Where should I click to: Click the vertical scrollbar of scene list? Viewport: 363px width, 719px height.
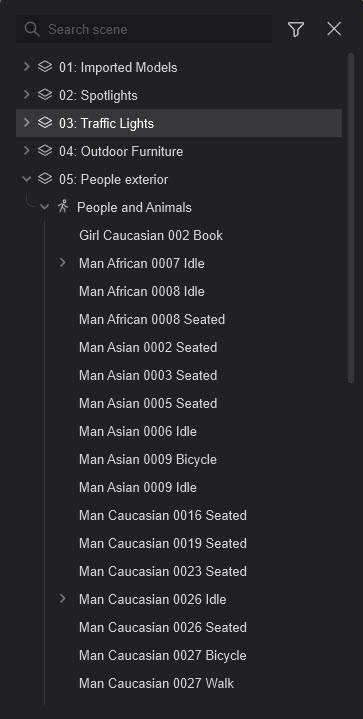(351, 218)
